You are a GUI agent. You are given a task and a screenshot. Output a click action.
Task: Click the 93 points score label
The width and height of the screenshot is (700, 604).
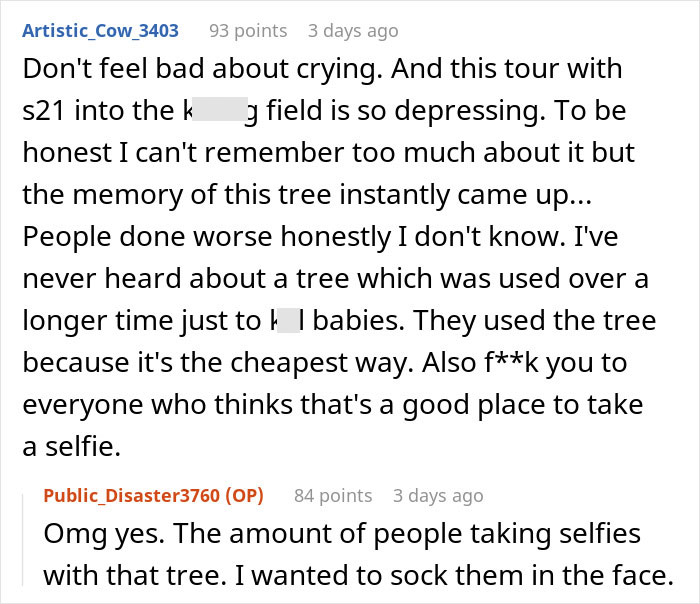247,31
